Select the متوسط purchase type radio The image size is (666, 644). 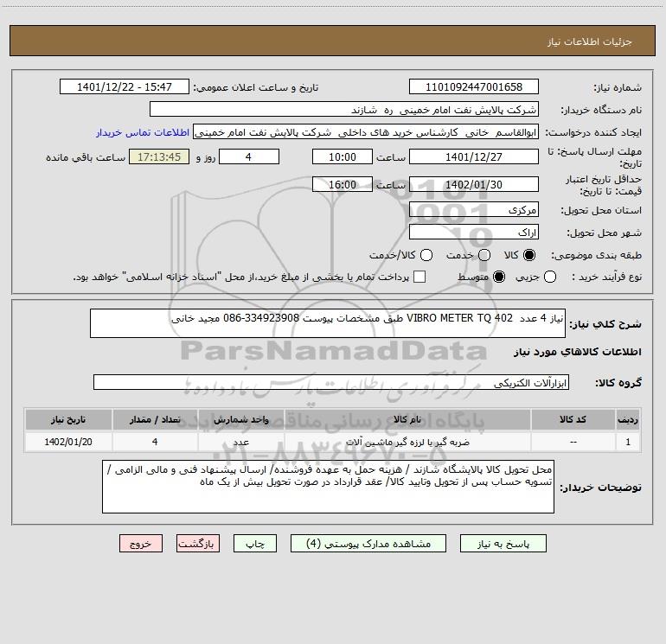499,277
